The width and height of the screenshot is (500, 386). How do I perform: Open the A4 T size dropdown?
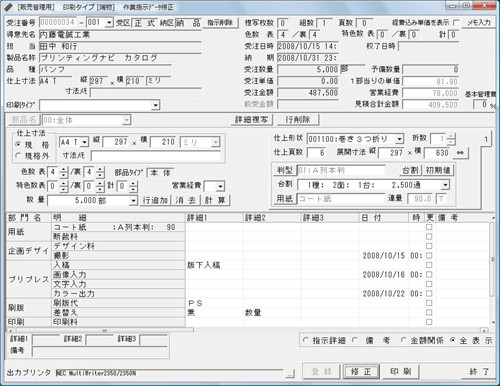pos(84,142)
